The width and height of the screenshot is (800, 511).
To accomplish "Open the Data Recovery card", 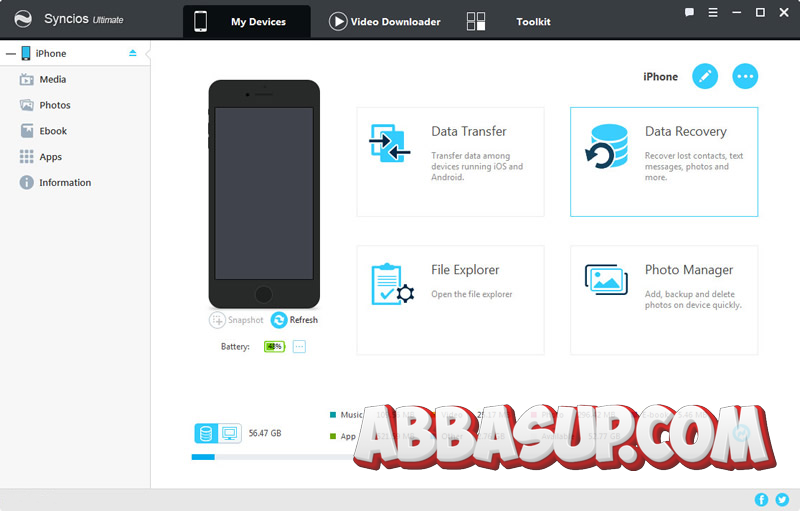I will tap(664, 162).
